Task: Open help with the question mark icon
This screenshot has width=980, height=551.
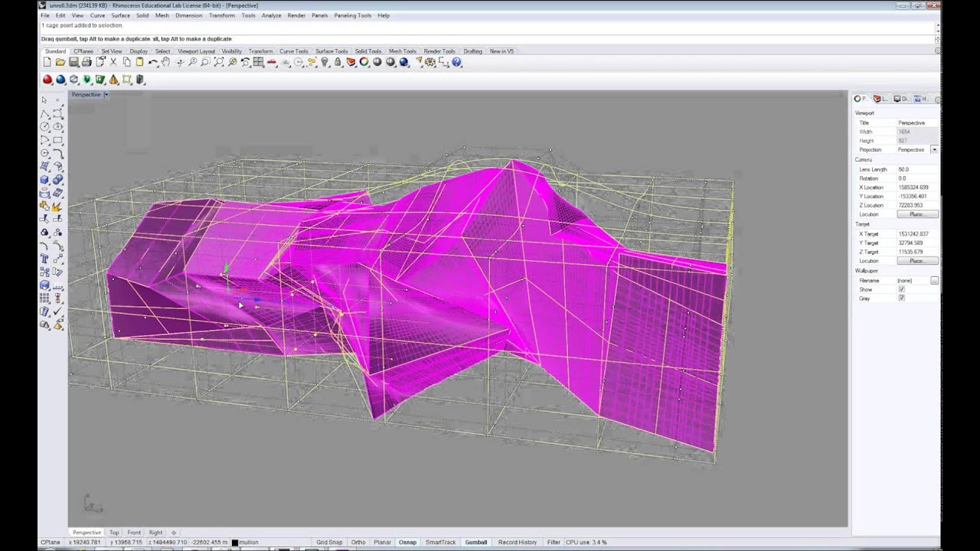Action: click(x=457, y=62)
